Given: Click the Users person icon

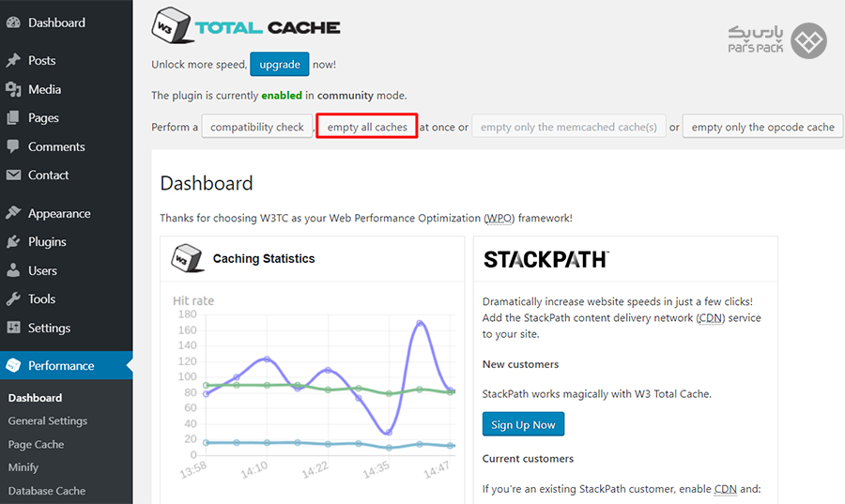Looking at the screenshot, I should [13, 270].
